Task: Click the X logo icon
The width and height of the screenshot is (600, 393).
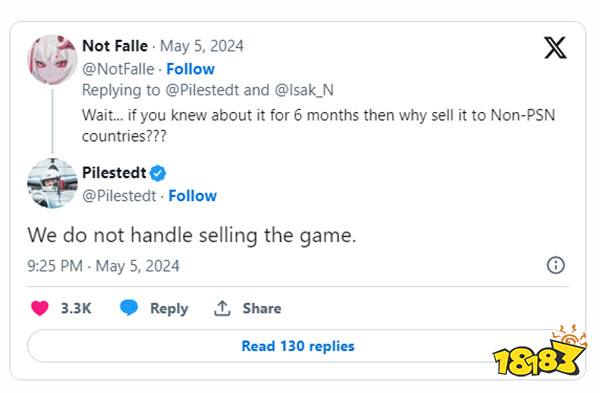Action: [x=555, y=47]
